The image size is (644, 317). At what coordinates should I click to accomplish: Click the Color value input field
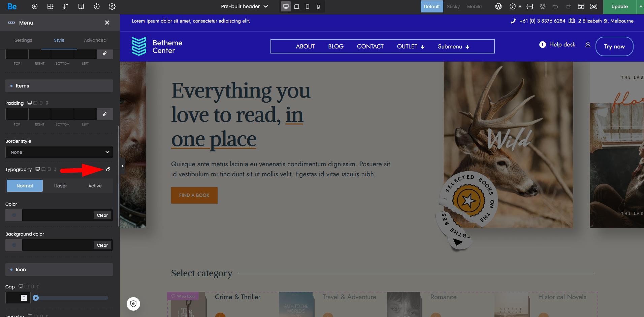(x=57, y=215)
